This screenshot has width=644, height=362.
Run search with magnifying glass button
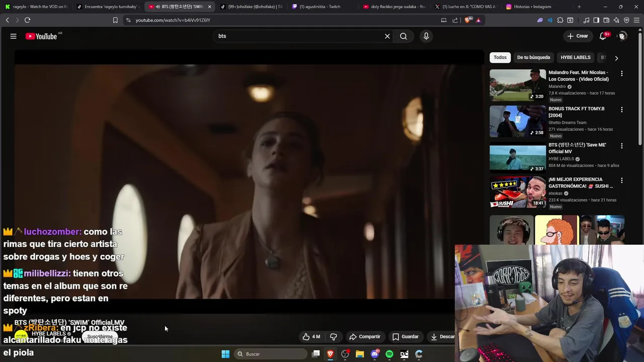(404, 36)
